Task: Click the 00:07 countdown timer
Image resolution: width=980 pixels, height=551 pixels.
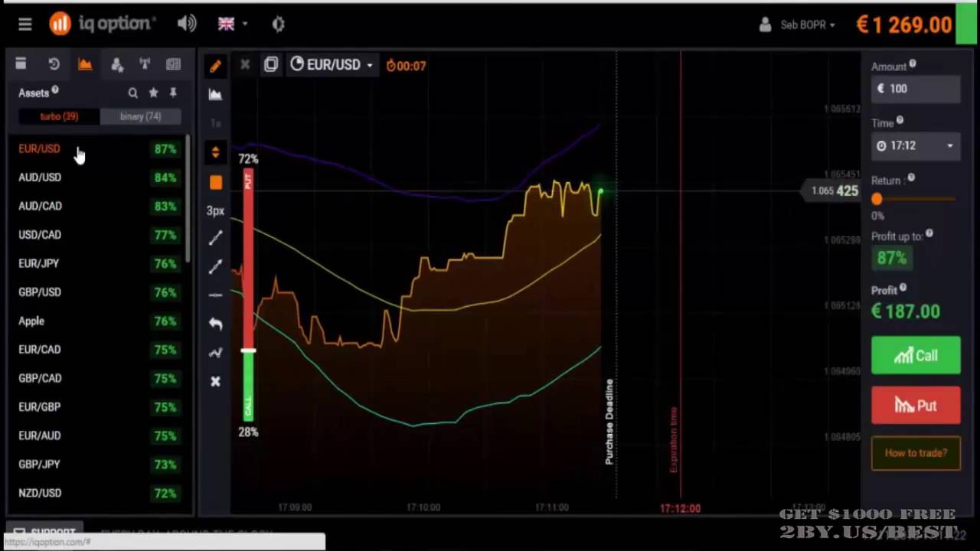Action: click(x=406, y=66)
